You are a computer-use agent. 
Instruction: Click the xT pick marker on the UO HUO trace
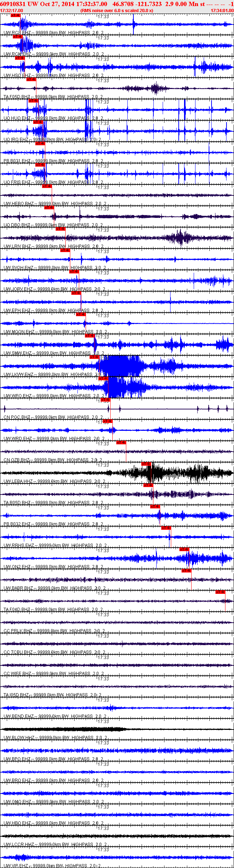pyautogui.click(x=34, y=101)
